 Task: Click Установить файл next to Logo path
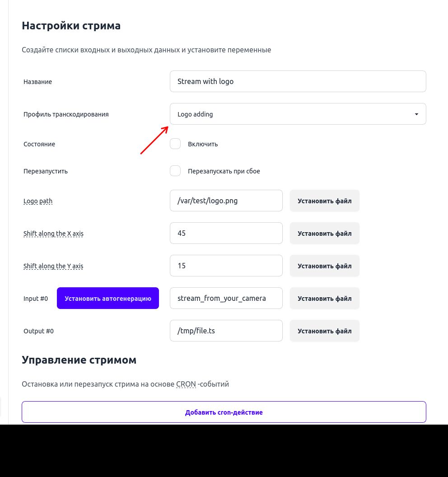pyautogui.click(x=324, y=201)
